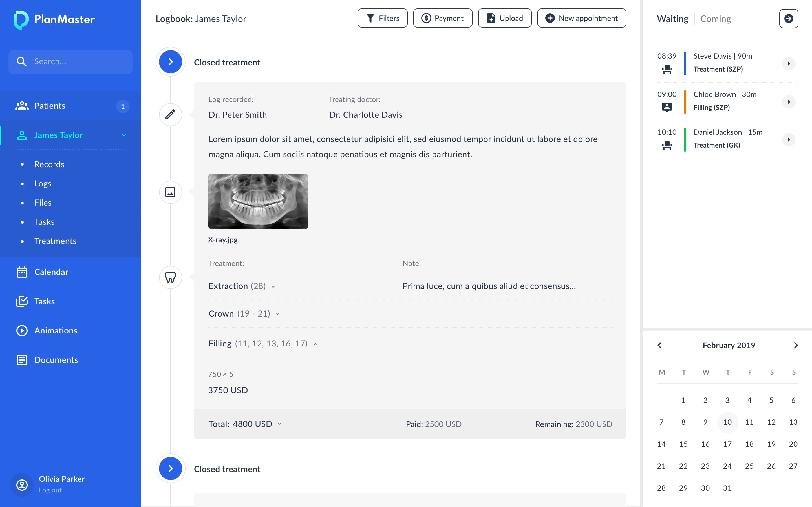Click the tooth treatment icon
This screenshot has height=507, width=812.
click(x=171, y=277)
